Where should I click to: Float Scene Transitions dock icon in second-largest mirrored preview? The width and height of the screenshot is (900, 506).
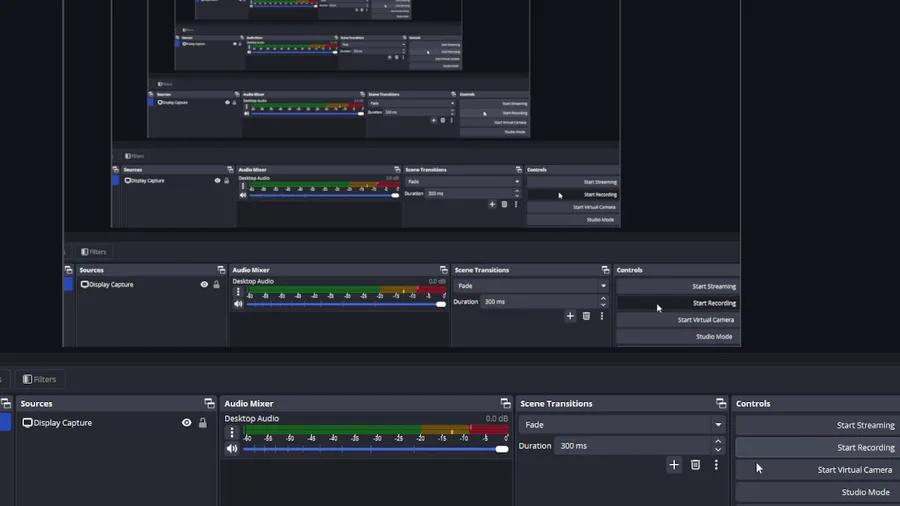click(518, 170)
